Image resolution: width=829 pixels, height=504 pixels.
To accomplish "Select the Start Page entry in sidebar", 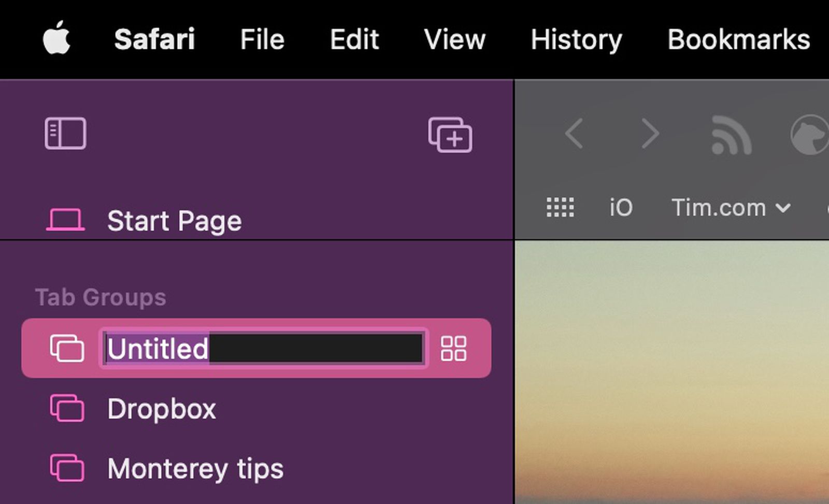I will pyautogui.click(x=174, y=220).
